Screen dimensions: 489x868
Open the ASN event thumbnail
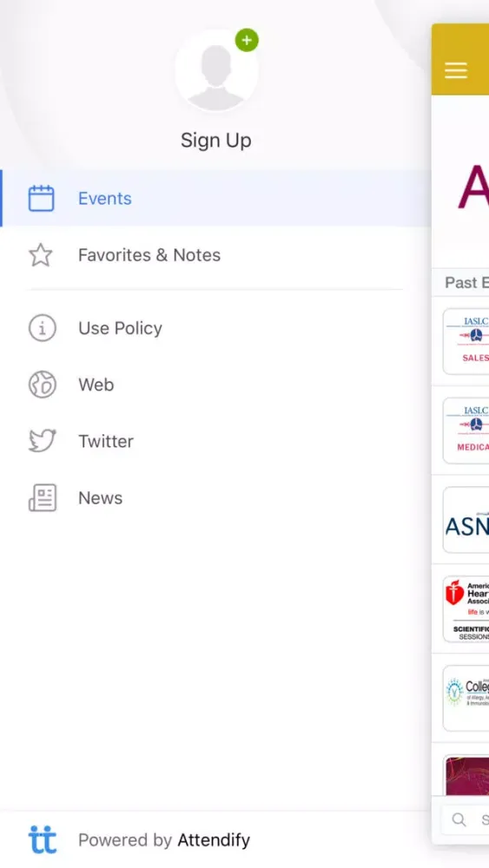pos(466,520)
